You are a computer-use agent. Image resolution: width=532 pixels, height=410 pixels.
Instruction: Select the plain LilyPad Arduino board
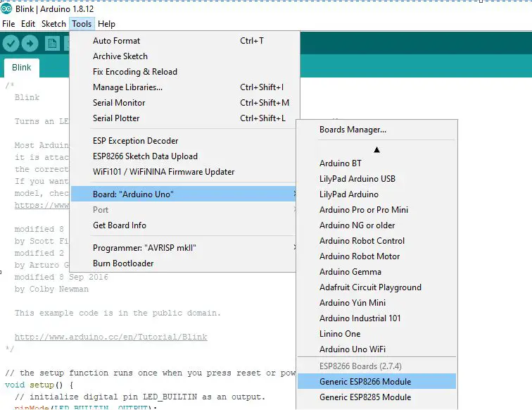coord(376,194)
